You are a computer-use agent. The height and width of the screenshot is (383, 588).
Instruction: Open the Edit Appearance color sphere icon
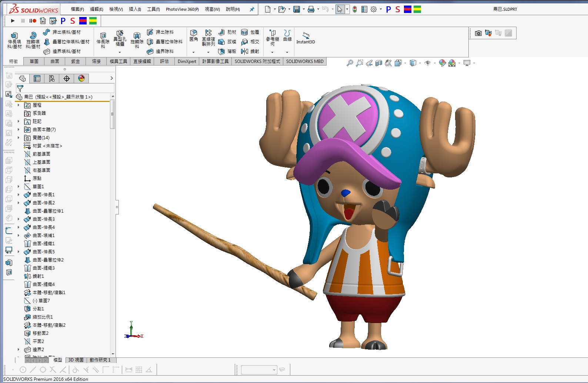[x=442, y=63]
